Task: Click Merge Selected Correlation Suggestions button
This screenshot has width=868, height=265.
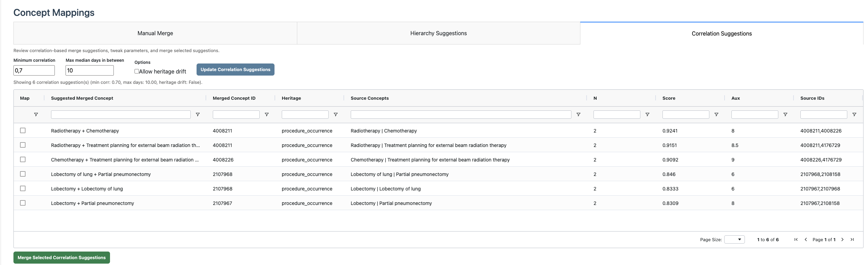Action: pos(62,257)
